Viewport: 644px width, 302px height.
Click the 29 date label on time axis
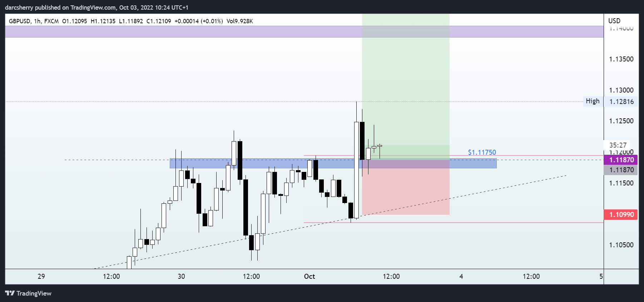[41, 276]
